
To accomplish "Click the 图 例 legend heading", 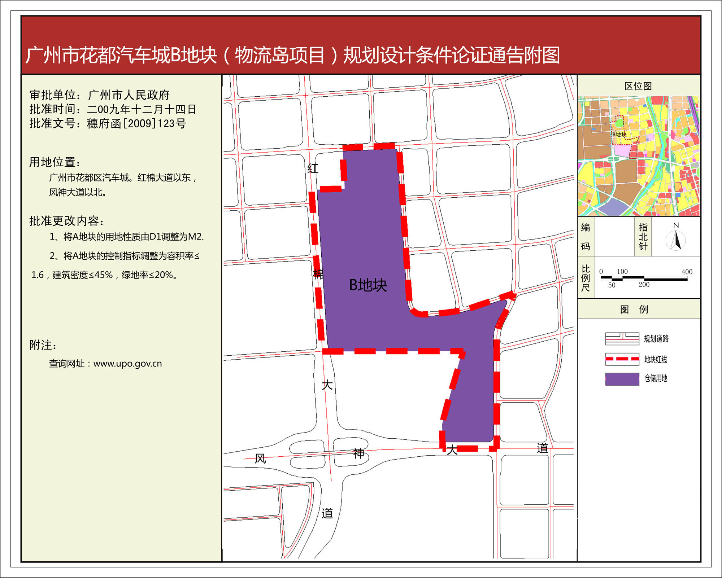I will (634, 309).
